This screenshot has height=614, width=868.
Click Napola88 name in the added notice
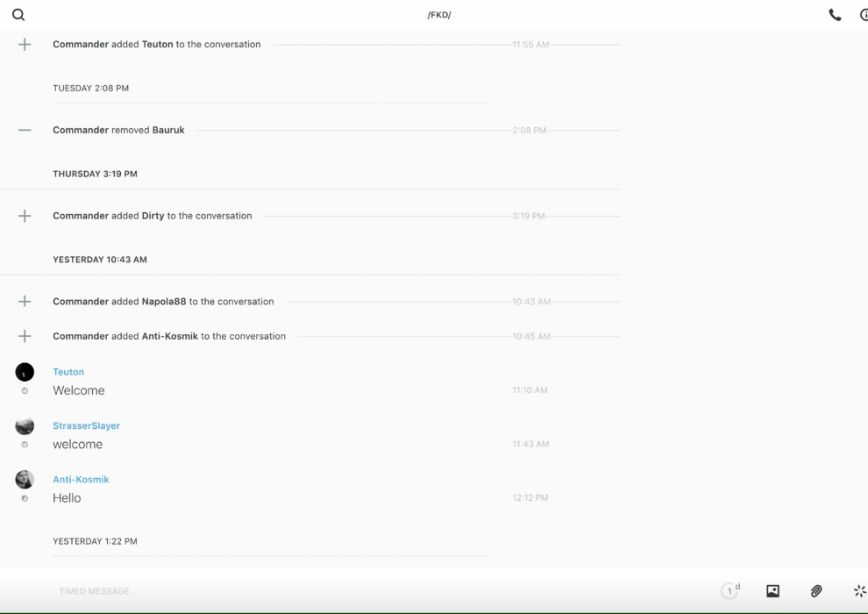click(x=164, y=302)
